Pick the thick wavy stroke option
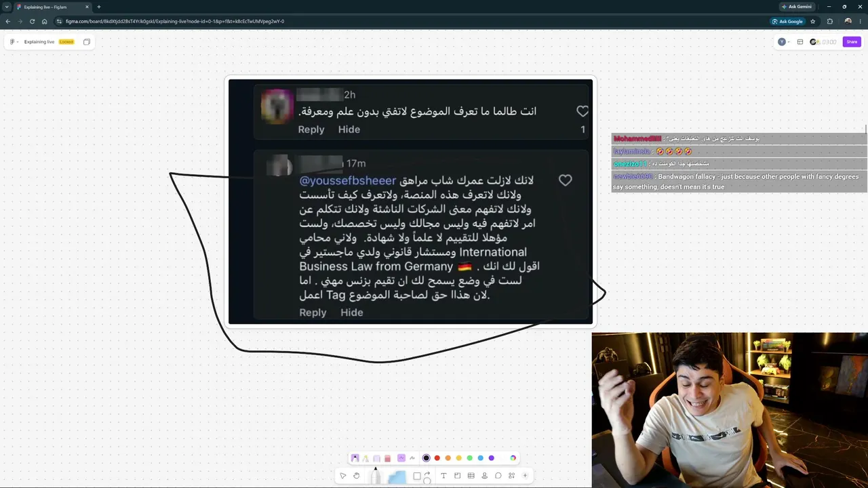This screenshot has width=868, height=488. (x=401, y=458)
